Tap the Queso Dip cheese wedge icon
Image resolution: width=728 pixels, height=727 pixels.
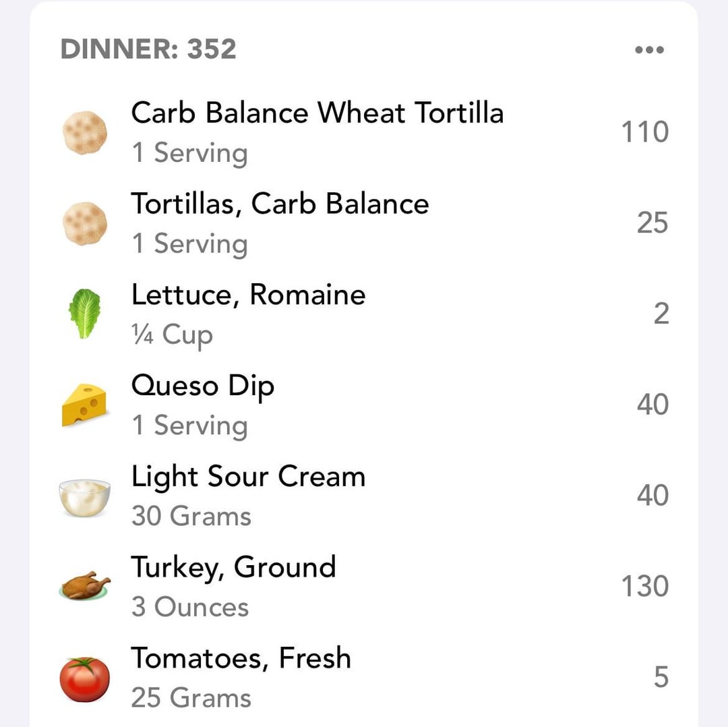84,405
